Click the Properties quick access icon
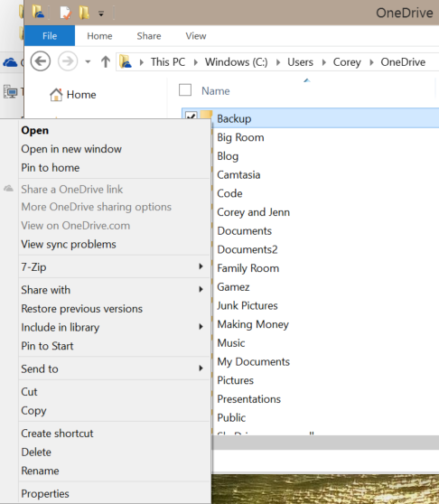The width and height of the screenshot is (439, 504). 65,13
